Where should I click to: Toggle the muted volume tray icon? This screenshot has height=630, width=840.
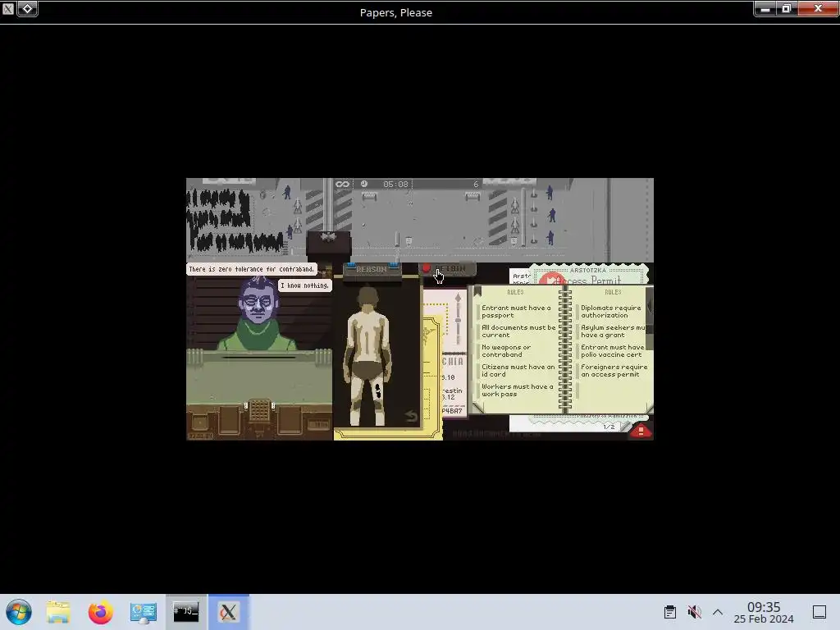tap(694, 612)
